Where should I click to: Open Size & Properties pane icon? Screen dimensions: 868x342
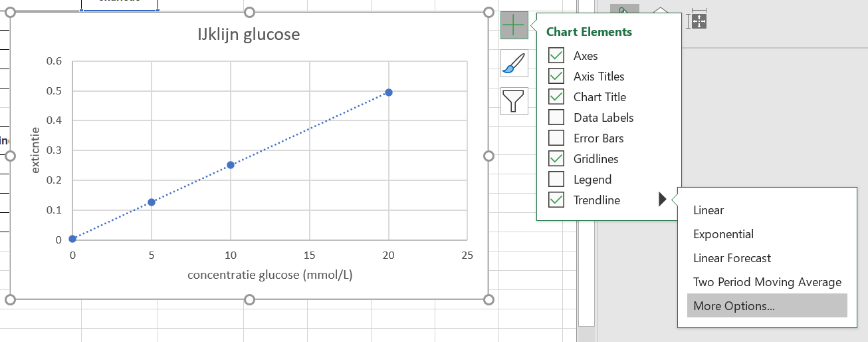pos(699,20)
